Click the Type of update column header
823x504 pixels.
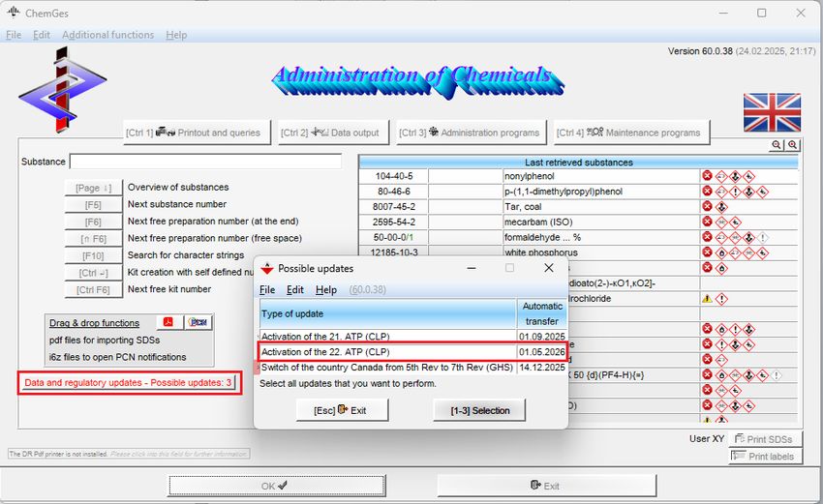click(x=388, y=313)
